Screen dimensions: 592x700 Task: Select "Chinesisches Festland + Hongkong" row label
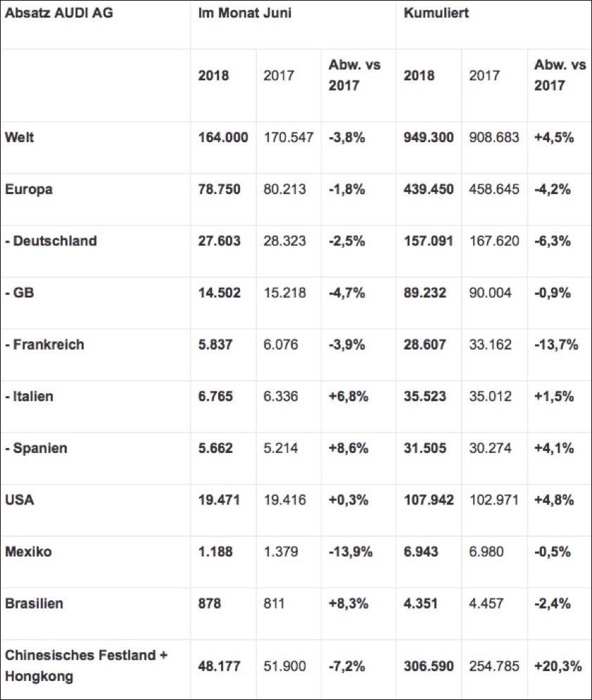[x=87, y=665]
